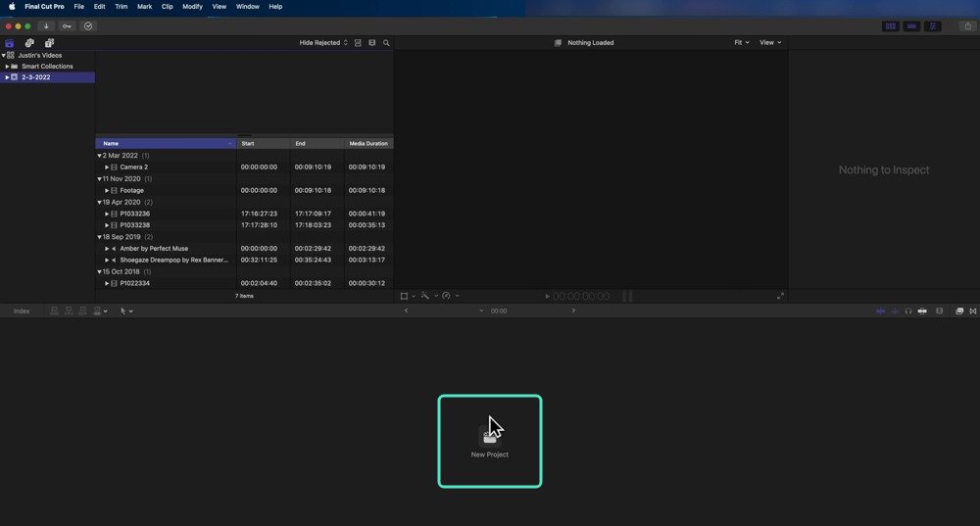Show the Titles and Generators sidebar

[x=49, y=43]
